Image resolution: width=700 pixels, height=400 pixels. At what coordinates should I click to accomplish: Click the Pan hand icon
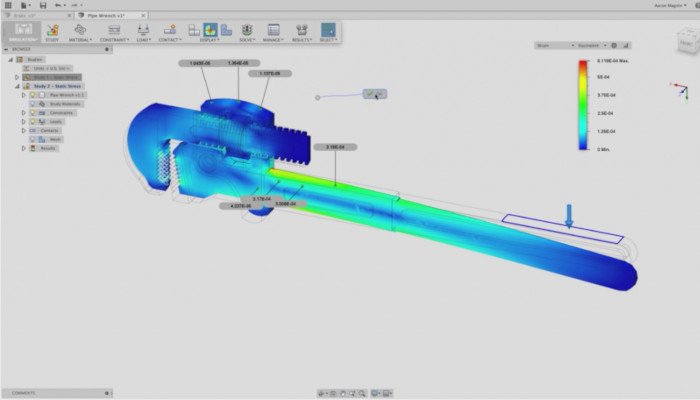[x=343, y=393]
